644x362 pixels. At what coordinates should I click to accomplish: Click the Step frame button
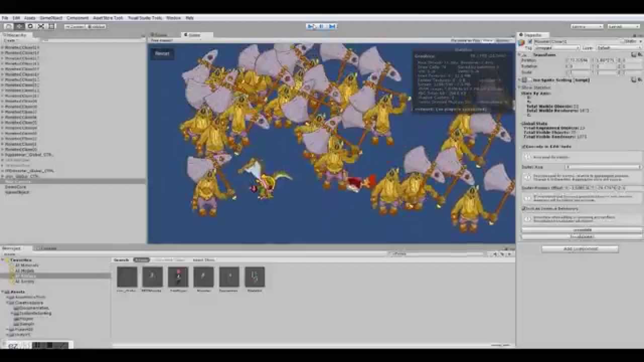[332, 26]
